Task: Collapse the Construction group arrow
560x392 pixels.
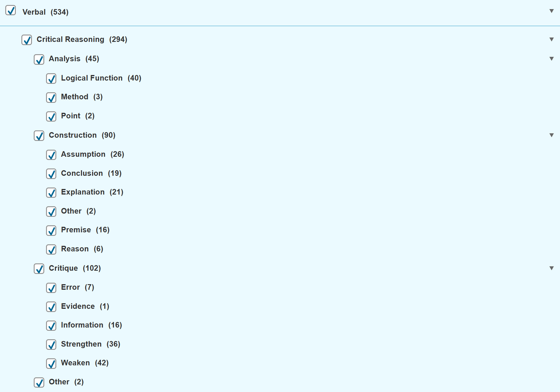Action: (x=551, y=135)
